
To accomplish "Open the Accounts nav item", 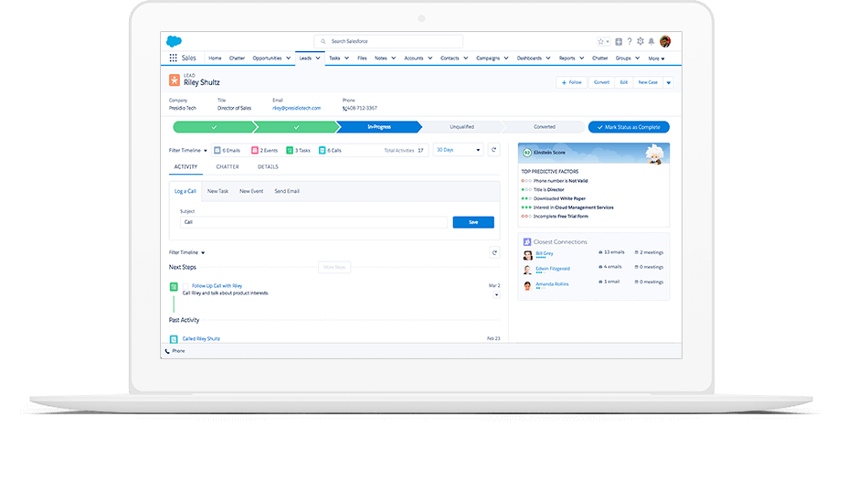I will 414,59.
